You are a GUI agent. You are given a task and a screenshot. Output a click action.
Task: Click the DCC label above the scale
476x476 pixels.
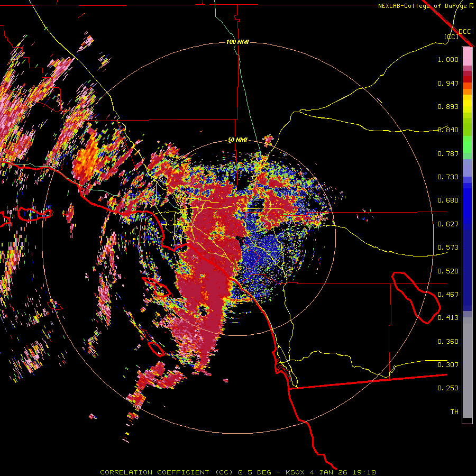(x=465, y=32)
